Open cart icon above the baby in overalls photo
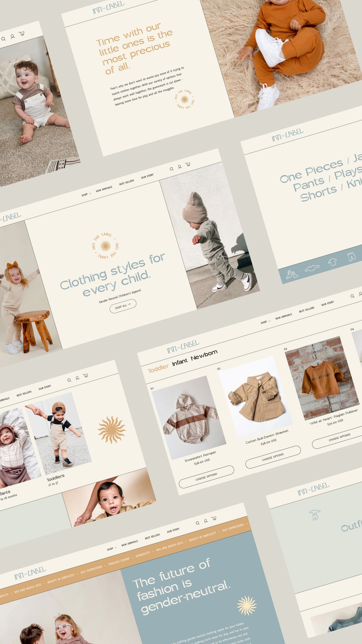The height and width of the screenshot is (644, 362). 21,34
